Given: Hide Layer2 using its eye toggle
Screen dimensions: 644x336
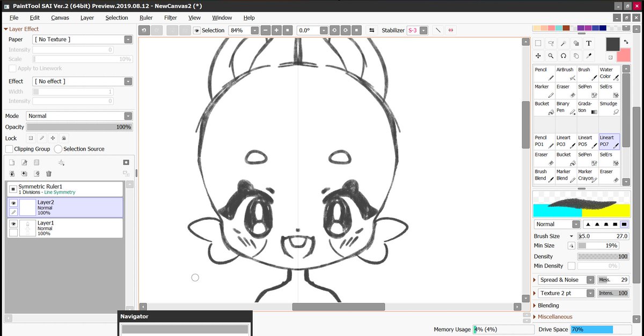Looking at the screenshot, I should coord(13,203).
